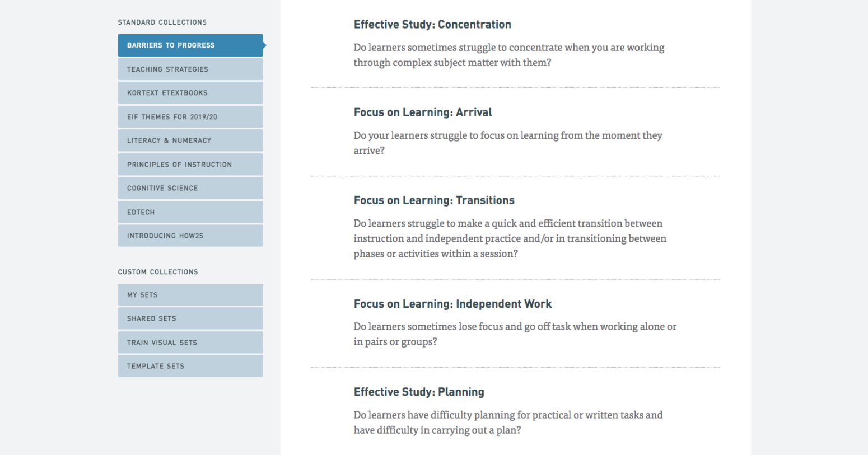Click the Transitions description paragraph

[x=510, y=238]
